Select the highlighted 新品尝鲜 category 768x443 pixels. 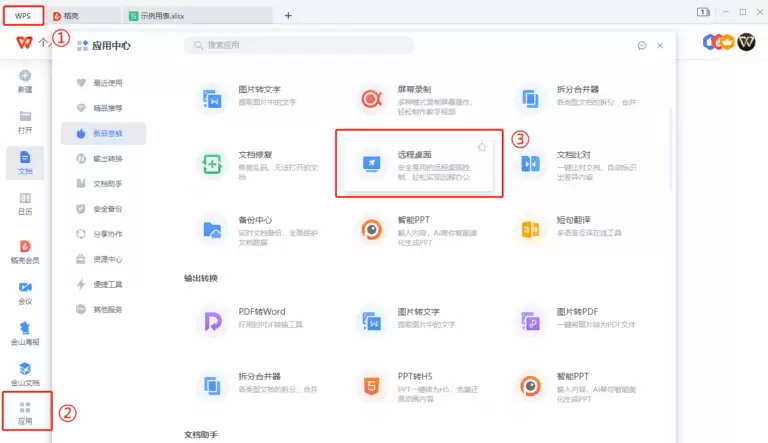[103, 133]
